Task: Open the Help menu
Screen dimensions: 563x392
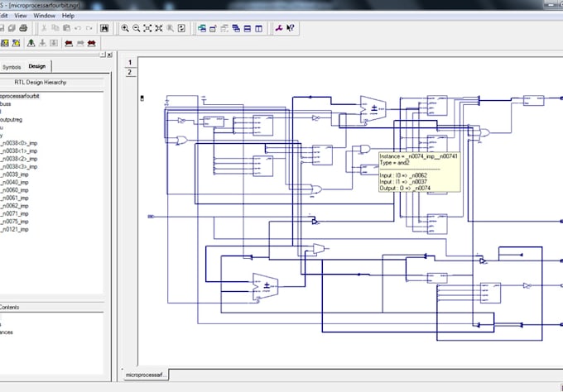Action: (68, 16)
